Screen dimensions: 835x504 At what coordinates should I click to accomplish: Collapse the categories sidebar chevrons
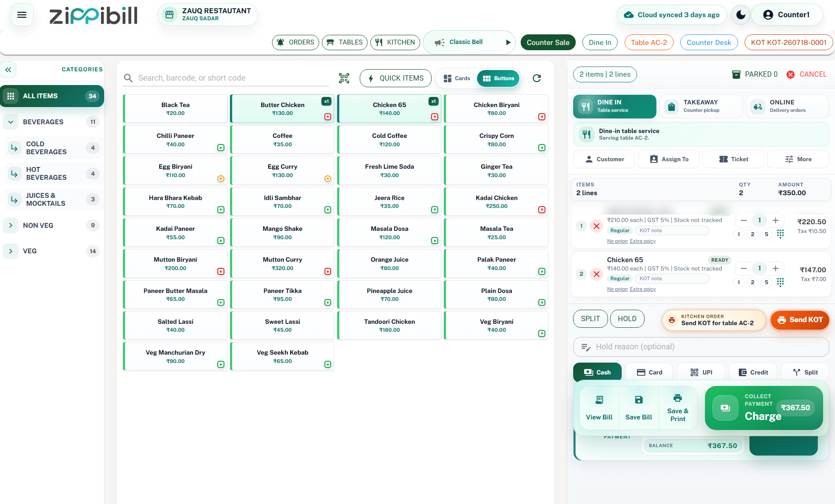(8, 70)
